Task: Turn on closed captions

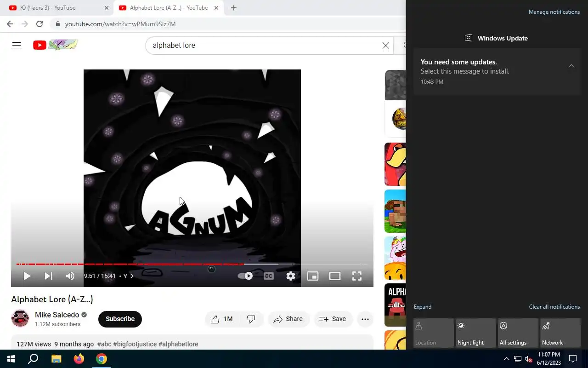Action: click(269, 276)
